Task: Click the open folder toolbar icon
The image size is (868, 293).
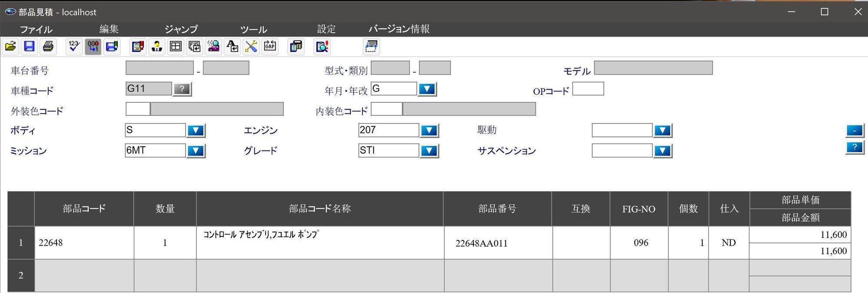Action: tap(11, 47)
